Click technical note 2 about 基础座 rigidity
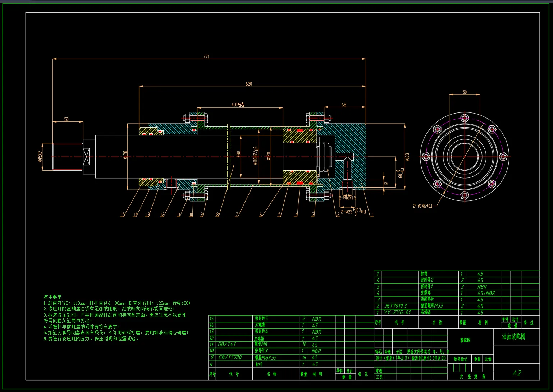553x392 pixels. click(109, 309)
